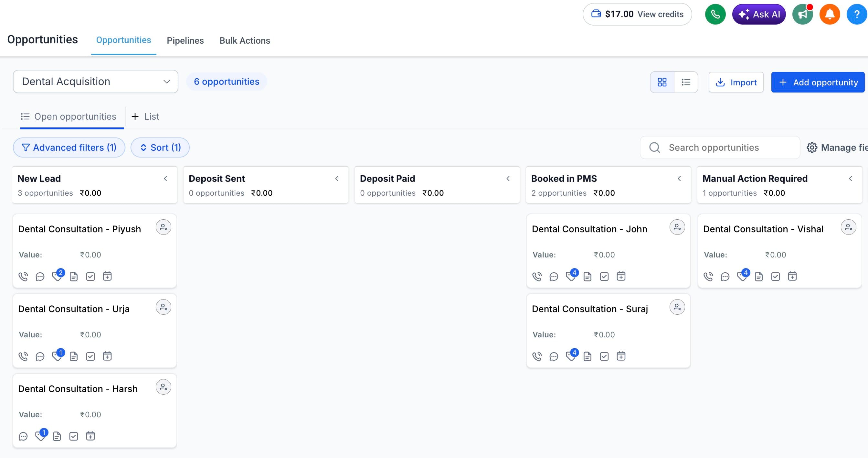Open the blue help question mark
This screenshot has height=458, width=868.
point(857,14)
